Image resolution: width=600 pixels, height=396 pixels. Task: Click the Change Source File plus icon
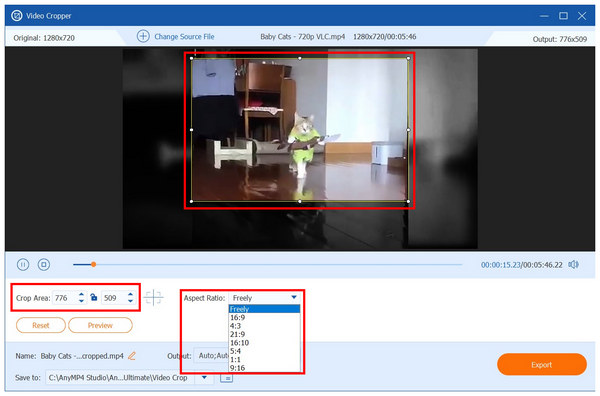tap(143, 36)
